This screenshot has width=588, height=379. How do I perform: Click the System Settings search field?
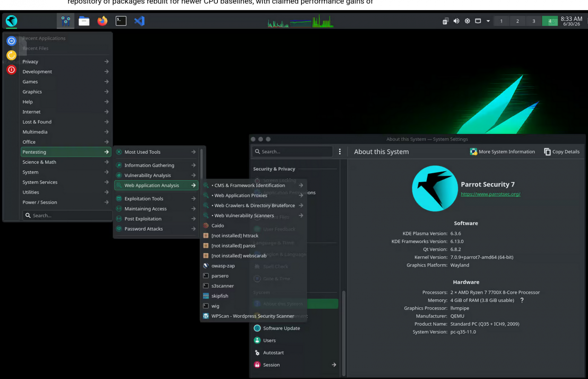[x=292, y=151]
